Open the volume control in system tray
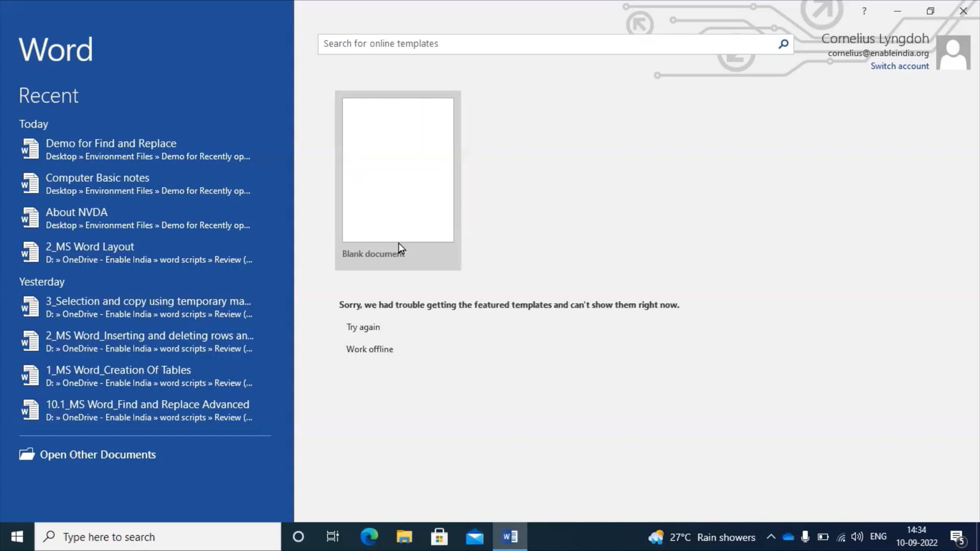 (857, 537)
